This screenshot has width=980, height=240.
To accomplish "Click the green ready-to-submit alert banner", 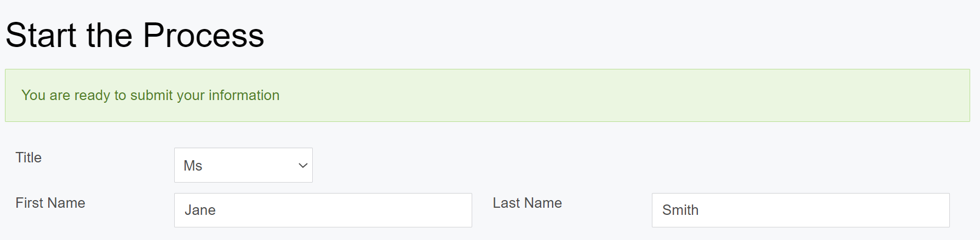I will point(487,95).
